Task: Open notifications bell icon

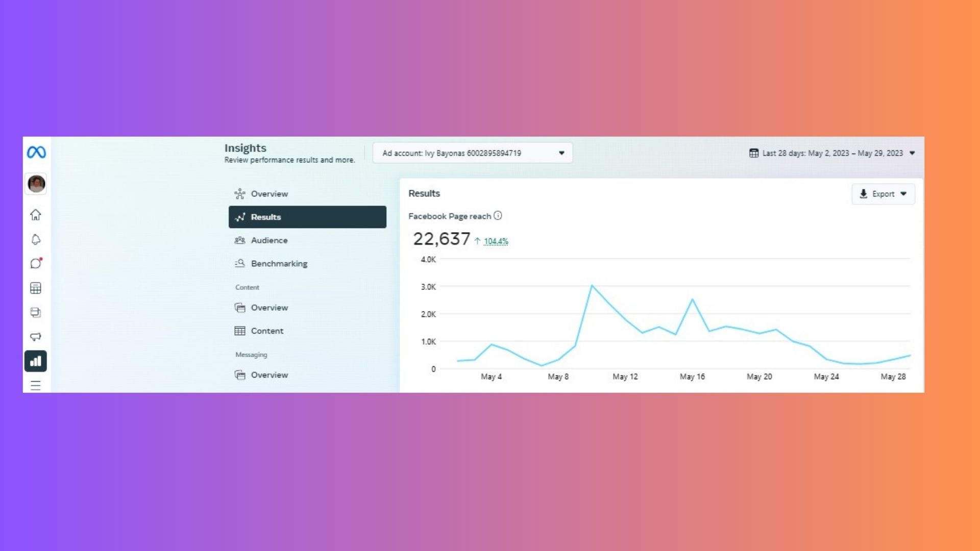Action: click(36, 239)
